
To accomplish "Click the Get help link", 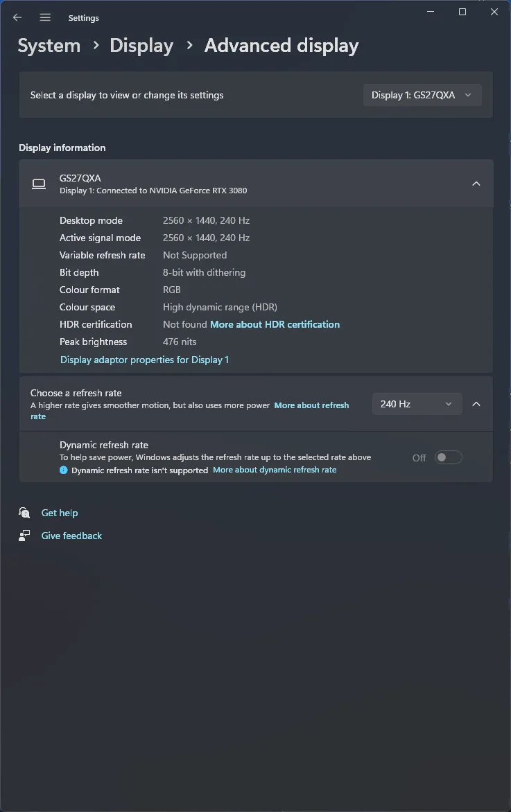I will [60, 513].
